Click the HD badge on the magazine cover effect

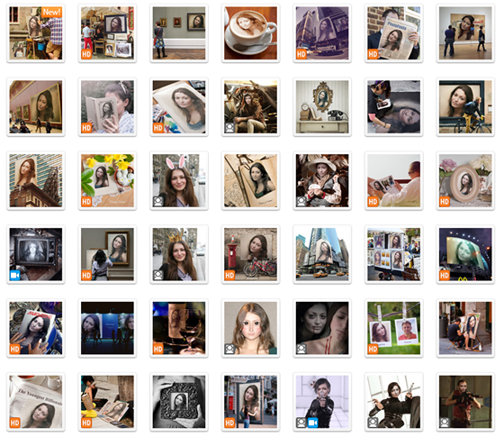(x=14, y=350)
